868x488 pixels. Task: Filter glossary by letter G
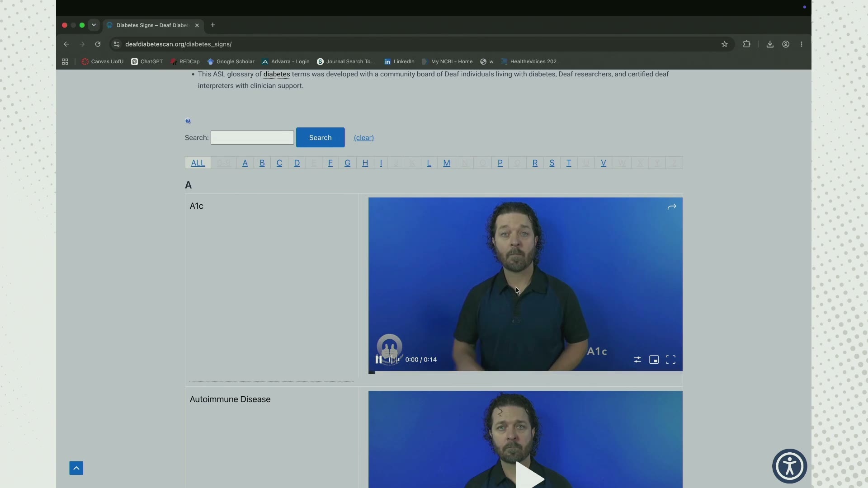[x=348, y=163]
